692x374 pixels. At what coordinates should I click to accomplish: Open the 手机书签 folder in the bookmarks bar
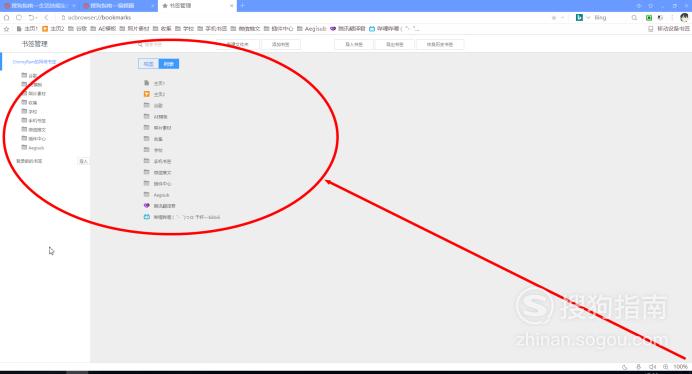tap(212, 29)
